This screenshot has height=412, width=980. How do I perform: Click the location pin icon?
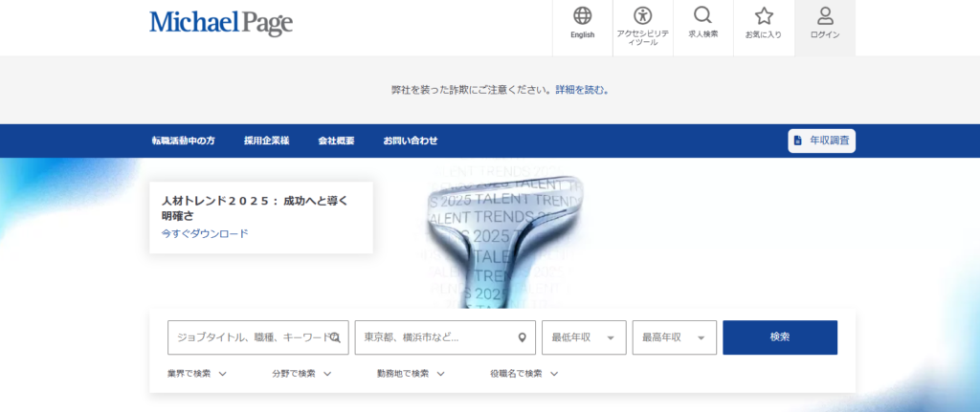coord(522,337)
